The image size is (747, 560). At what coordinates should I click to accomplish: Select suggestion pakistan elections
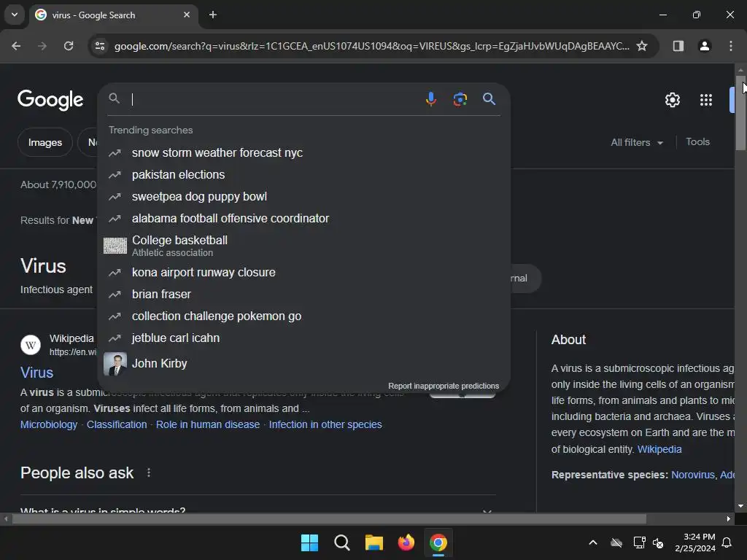pos(304,175)
